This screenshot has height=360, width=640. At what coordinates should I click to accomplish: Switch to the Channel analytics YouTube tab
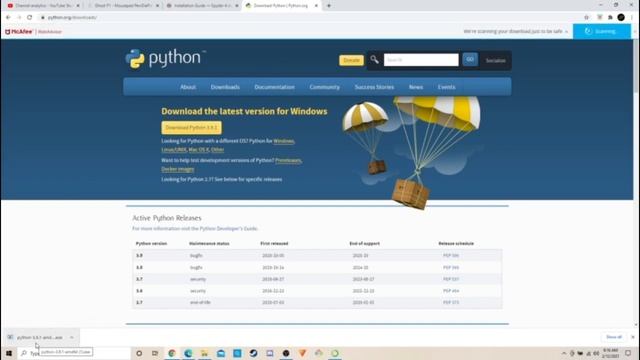[43, 6]
